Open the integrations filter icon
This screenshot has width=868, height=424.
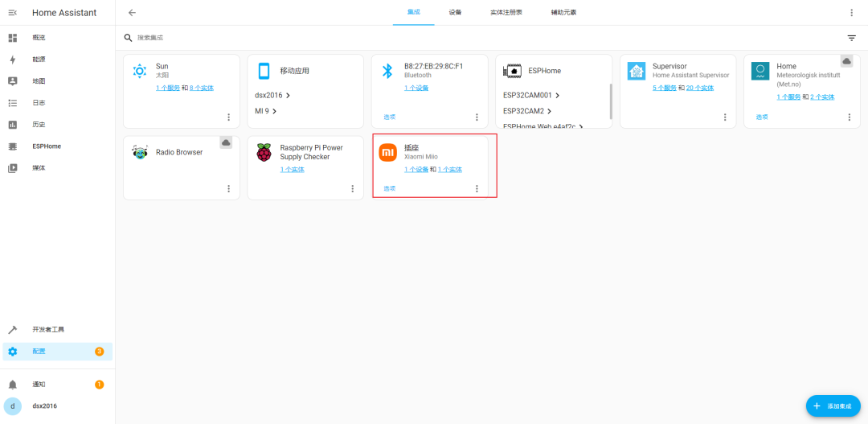(x=851, y=38)
